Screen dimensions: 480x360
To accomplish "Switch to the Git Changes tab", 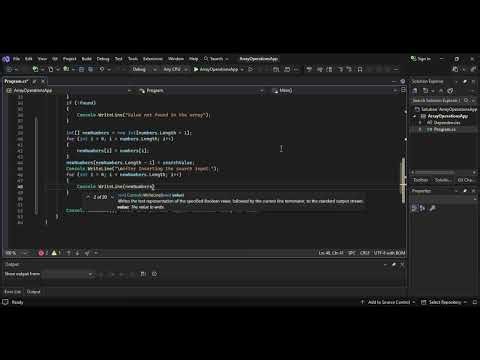I will click(465, 180).
